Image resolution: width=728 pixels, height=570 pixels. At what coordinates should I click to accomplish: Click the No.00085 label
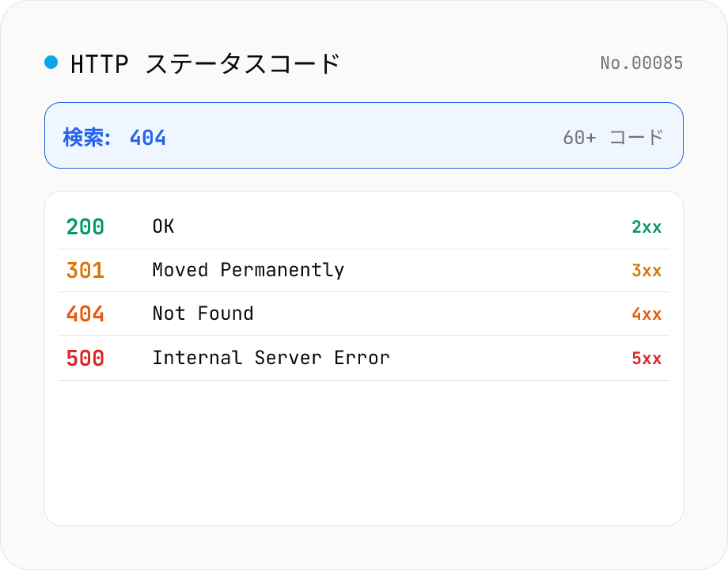(641, 63)
